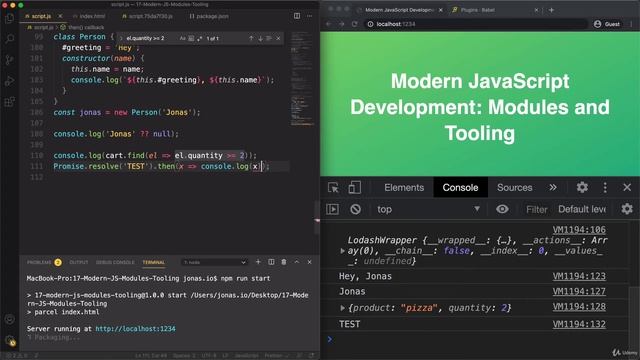
Task: Split the terminal panel
Action: point(271,262)
